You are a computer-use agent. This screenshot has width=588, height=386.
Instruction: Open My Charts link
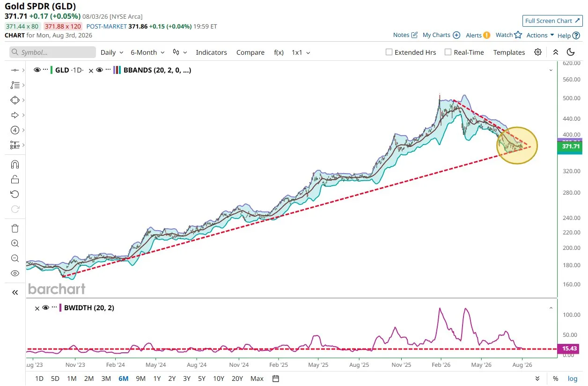tap(441, 35)
